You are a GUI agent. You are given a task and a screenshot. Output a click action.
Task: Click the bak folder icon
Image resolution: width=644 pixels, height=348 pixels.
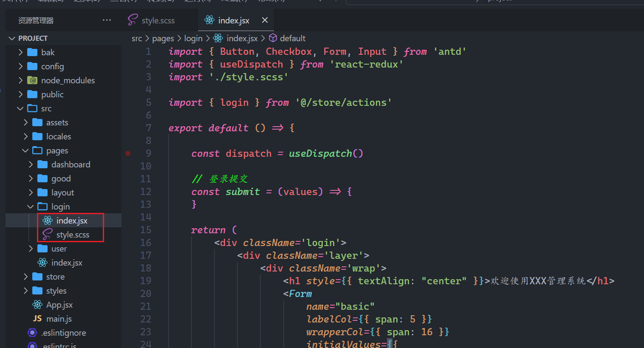coord(32,52)
